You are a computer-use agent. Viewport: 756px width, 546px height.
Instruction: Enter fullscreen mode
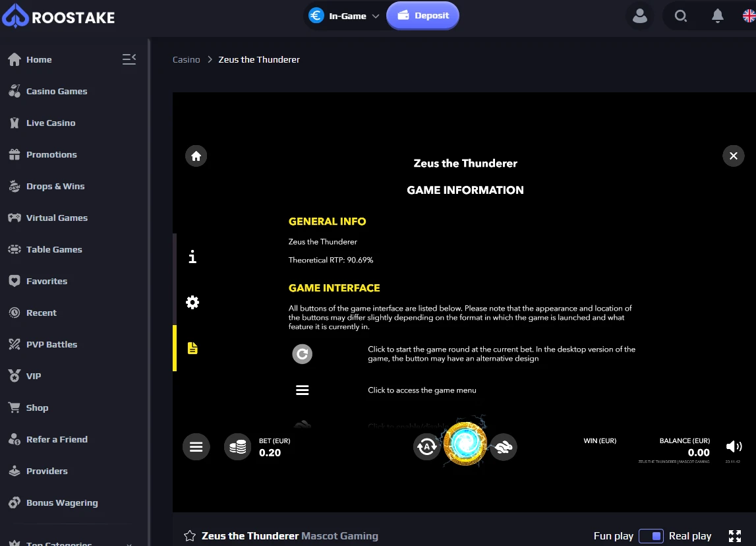735,536
